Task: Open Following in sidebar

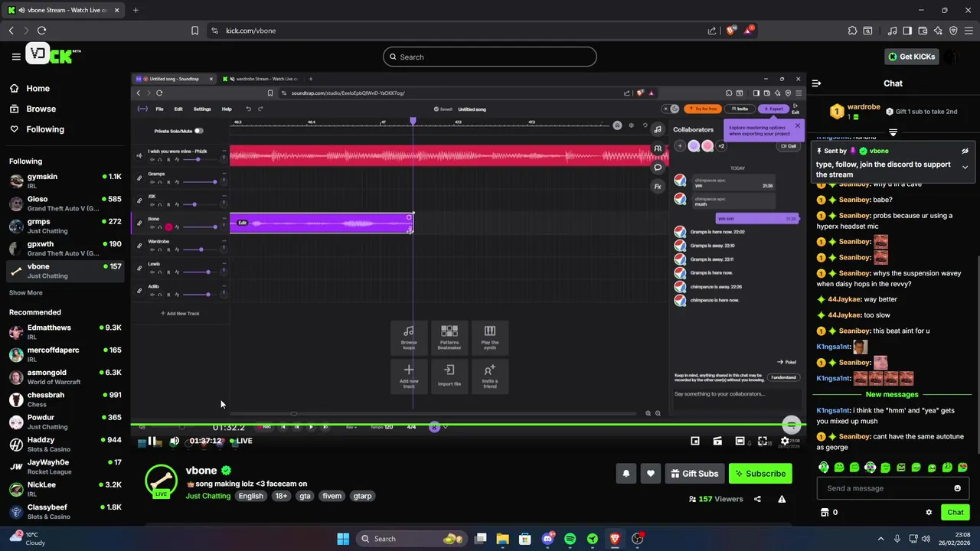Action: (x=45, y=129)
